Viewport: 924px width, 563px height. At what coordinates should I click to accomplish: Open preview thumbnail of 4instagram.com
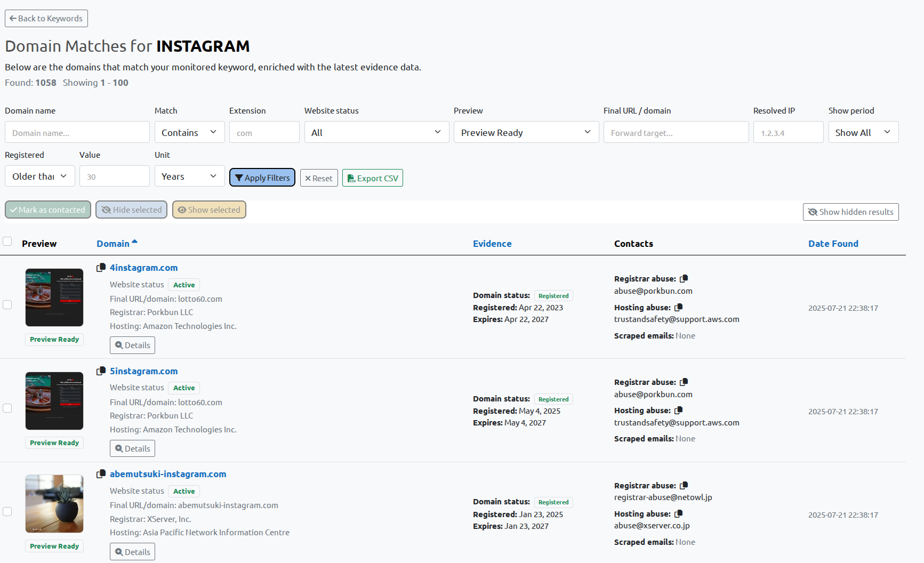54,297
